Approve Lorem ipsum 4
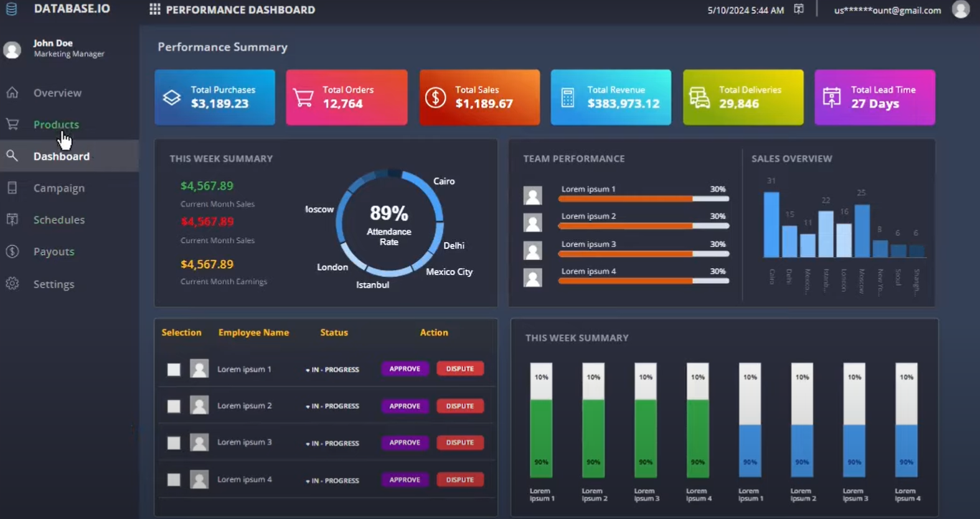Image resolution: width=980 pixels, height=519 pixels. 405,480
